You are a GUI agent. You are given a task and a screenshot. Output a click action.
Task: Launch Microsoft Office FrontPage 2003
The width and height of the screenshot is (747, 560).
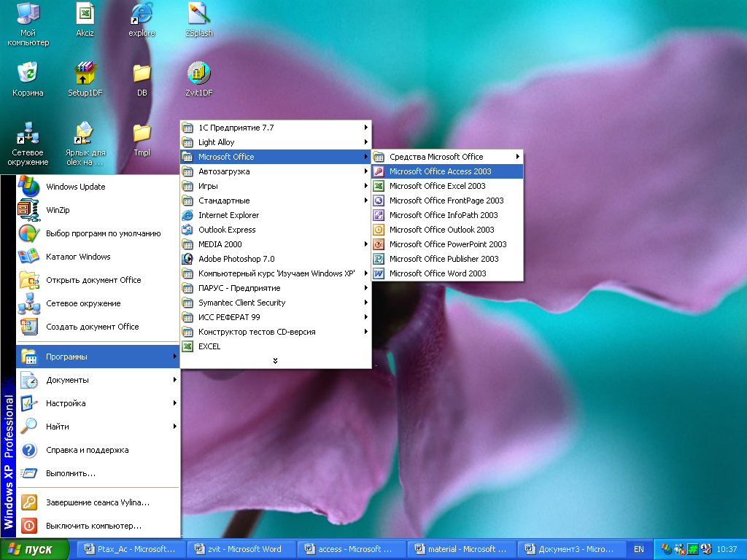[x=447, y=201]
